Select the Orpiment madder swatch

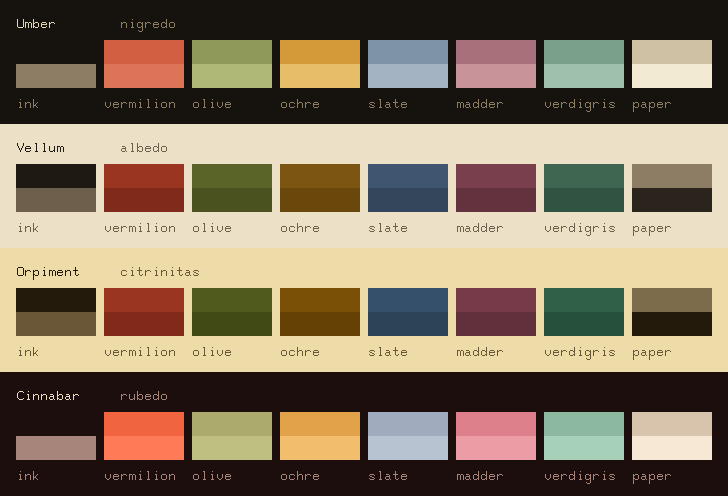[496, 312]
